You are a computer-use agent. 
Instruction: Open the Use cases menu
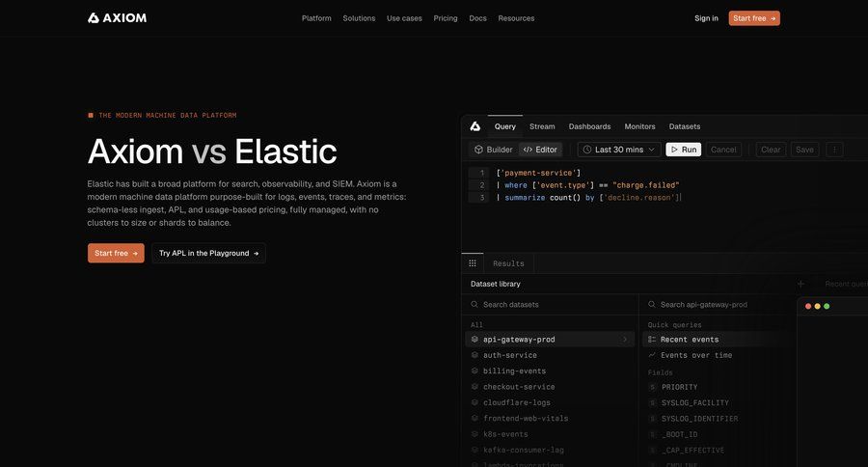click(x=404, y=18)
